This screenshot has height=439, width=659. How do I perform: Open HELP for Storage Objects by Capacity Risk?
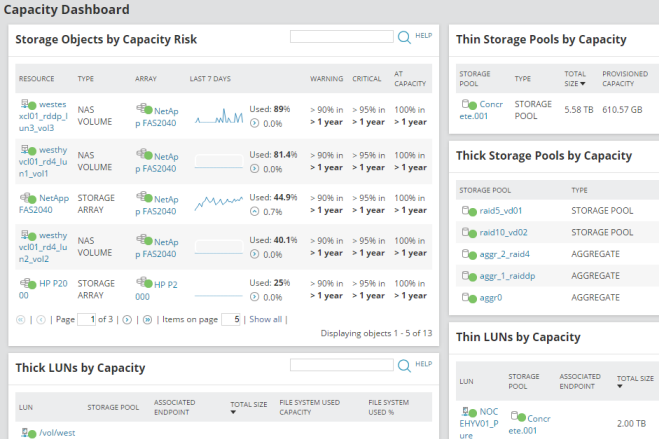424,35
